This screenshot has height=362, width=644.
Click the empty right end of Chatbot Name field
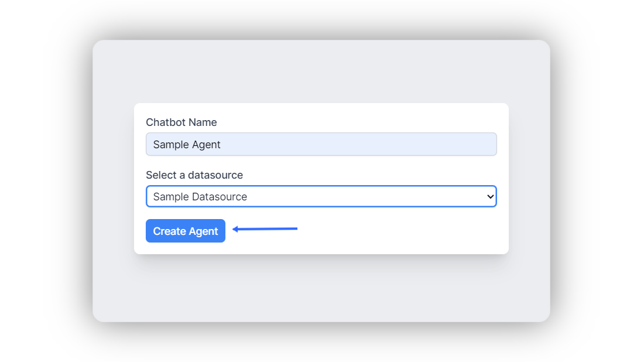point(457,144)
